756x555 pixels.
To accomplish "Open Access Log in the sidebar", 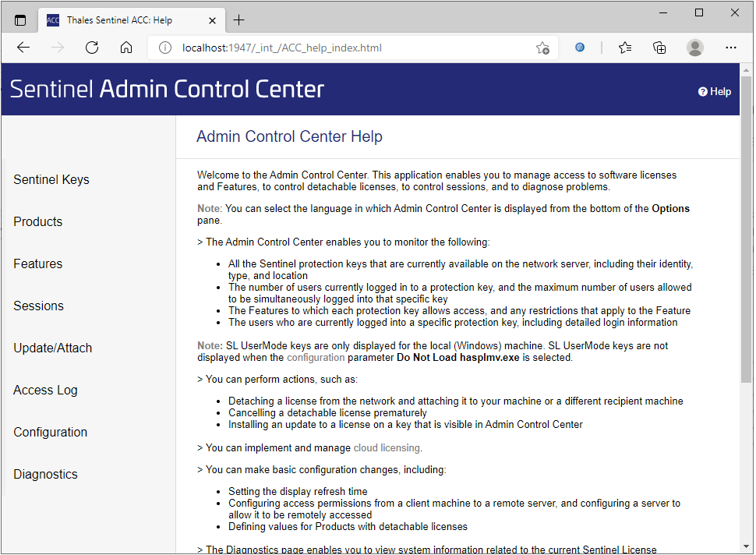I will pos(45,390).
